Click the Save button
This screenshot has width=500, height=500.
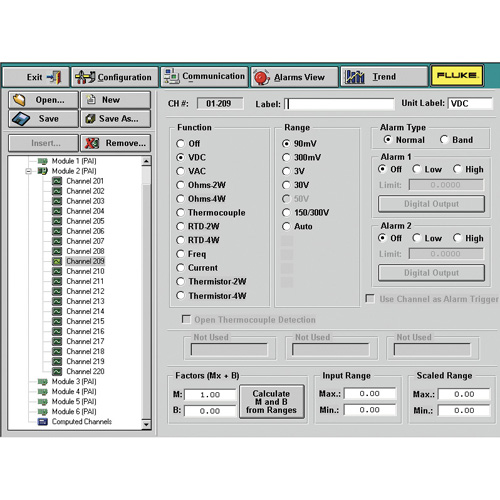[43, 119]
